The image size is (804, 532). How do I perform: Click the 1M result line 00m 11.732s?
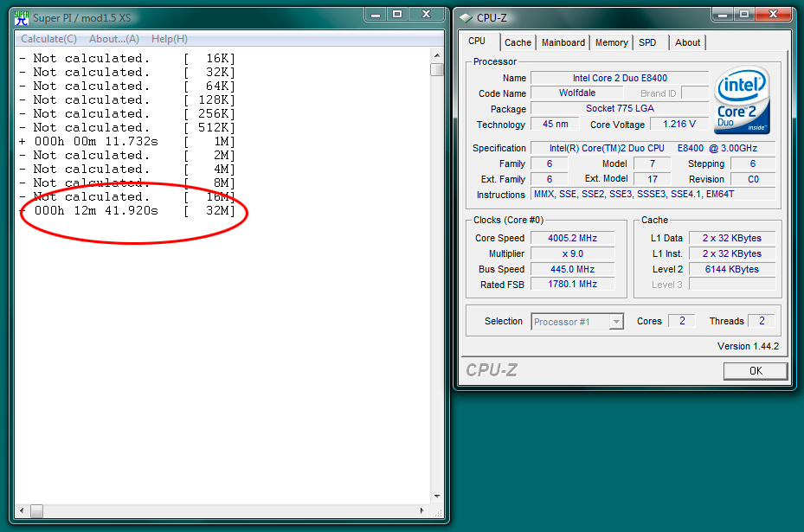pos(127,142)
